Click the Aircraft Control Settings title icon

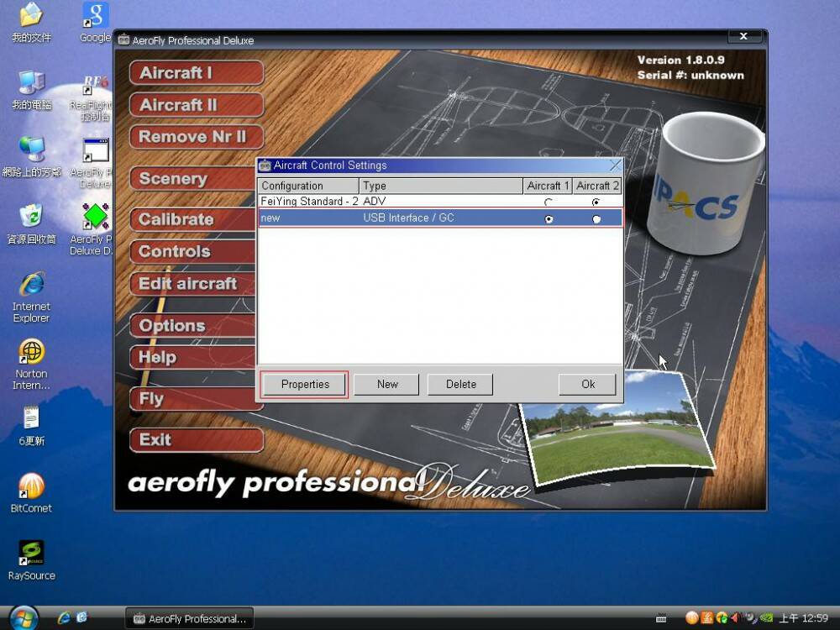(x=265, y=165)
